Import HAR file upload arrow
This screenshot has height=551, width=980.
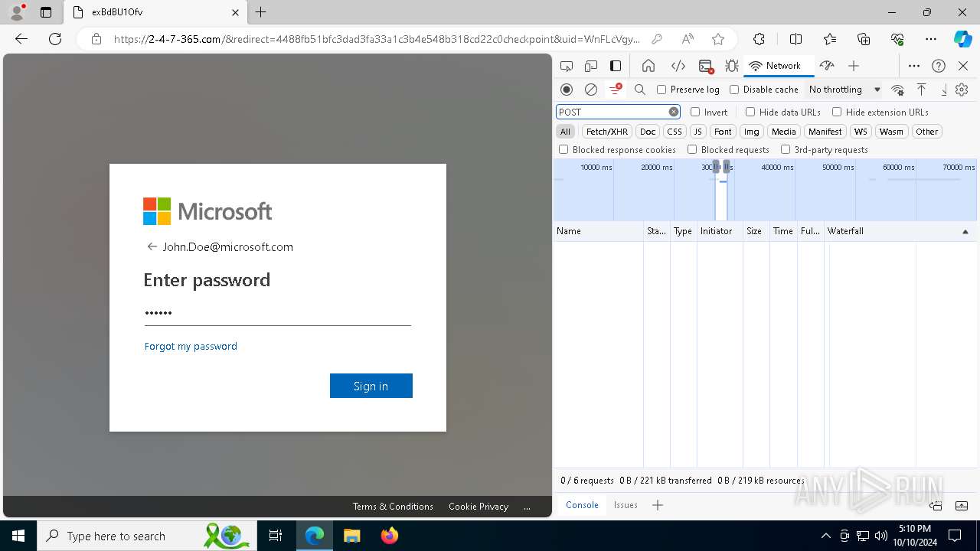(922, 90)
